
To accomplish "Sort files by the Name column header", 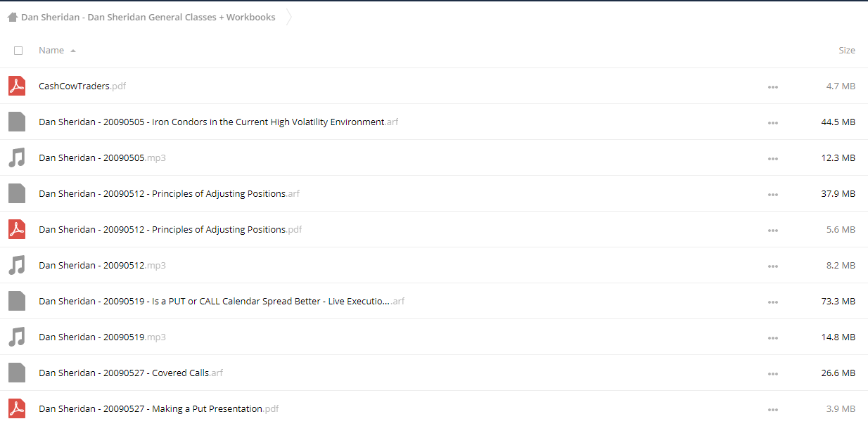I will (x=51, y=51).
